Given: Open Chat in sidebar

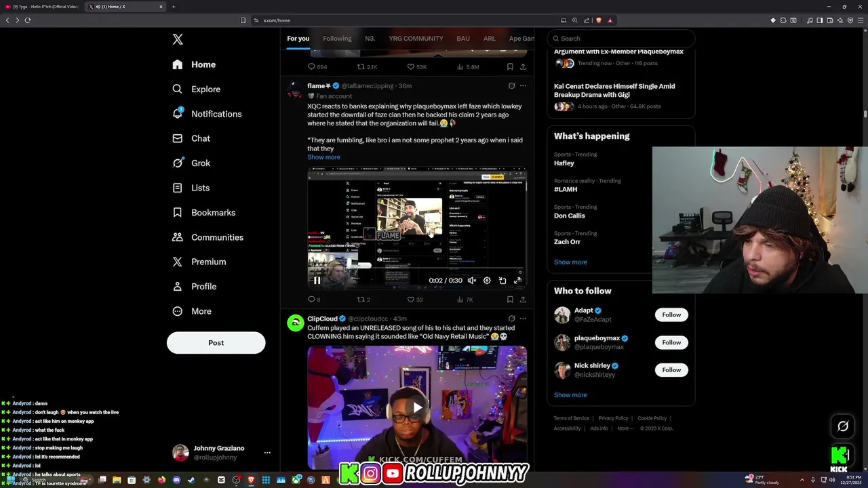Looking at the screenshot, I should [x=191, y=138].
